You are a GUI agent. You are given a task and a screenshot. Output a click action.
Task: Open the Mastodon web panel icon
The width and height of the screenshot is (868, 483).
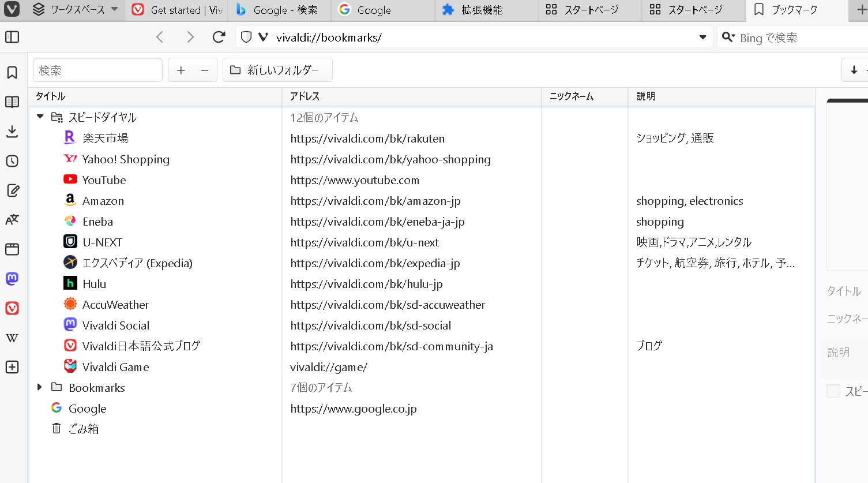coord(12,279)
